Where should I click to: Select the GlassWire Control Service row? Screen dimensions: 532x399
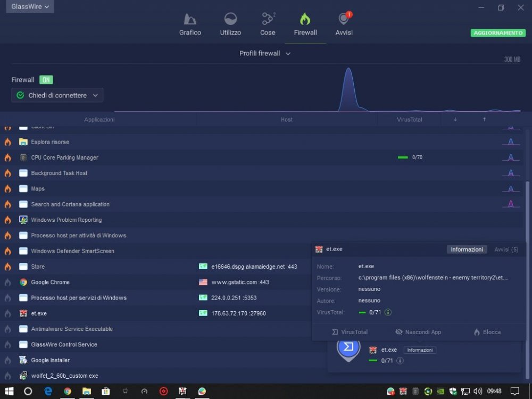pos(163,344)
